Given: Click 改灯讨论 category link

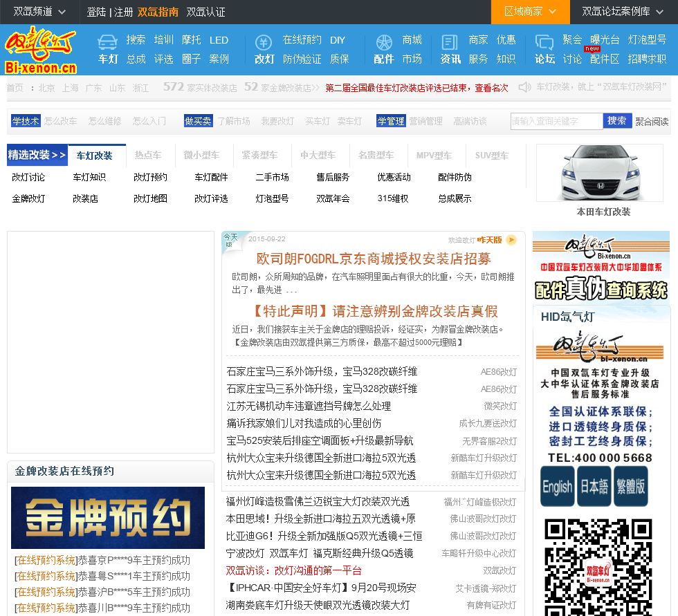Looking at the screenshot, I should tap(28, 177).
